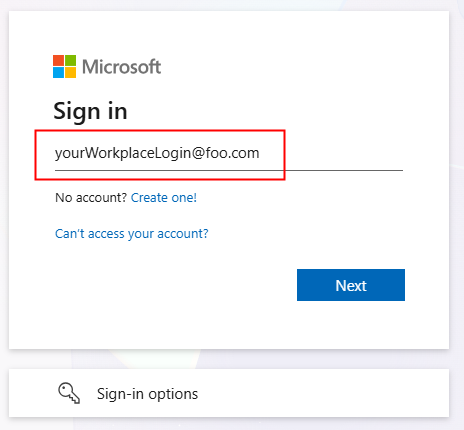Image resolution: width=464 pixels, height=430 pixels.
Task: Open "Can't access your account?" link
Action: (x=132, y=234)
